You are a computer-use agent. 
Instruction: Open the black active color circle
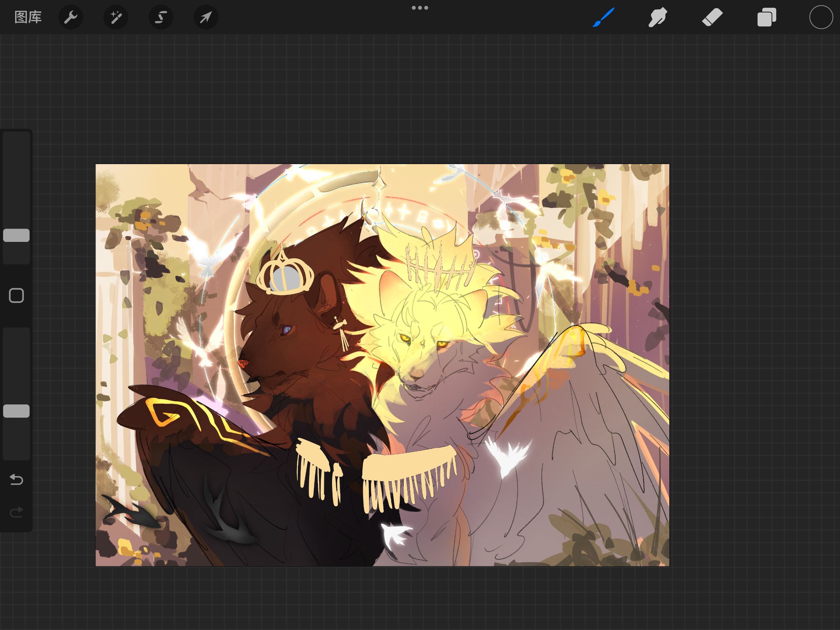point(821,17)
